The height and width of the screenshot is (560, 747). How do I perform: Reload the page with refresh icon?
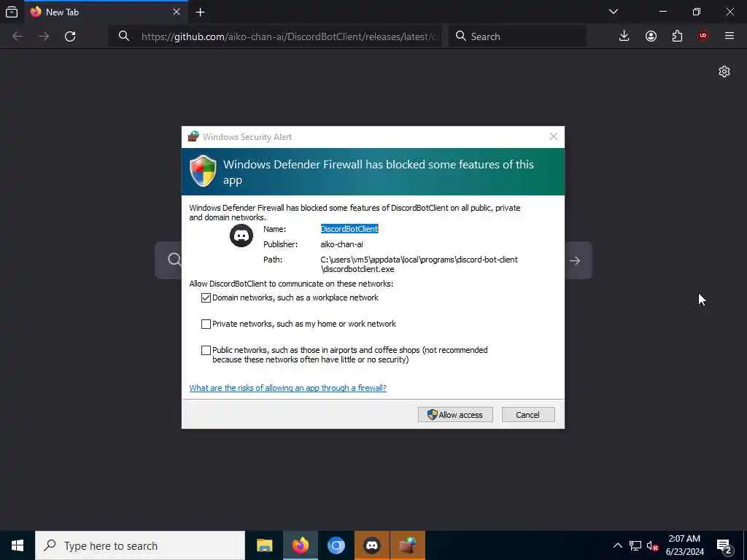[70, 36]
